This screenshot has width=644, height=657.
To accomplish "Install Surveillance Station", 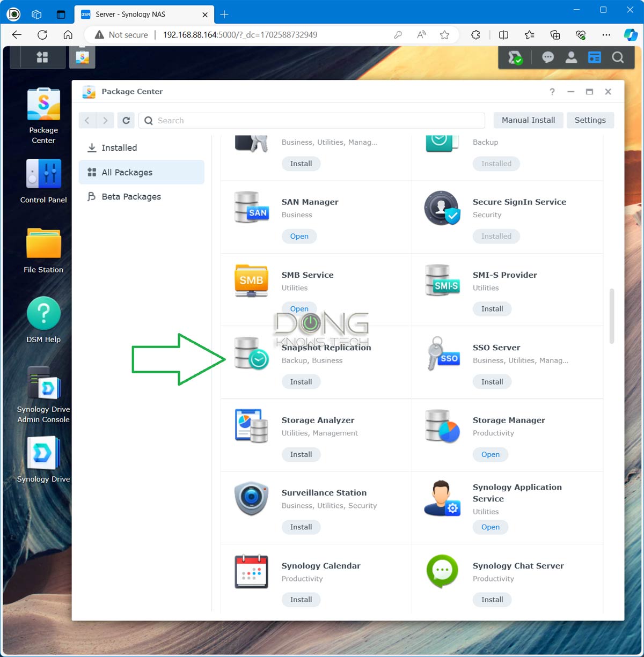I will point(301,527).
